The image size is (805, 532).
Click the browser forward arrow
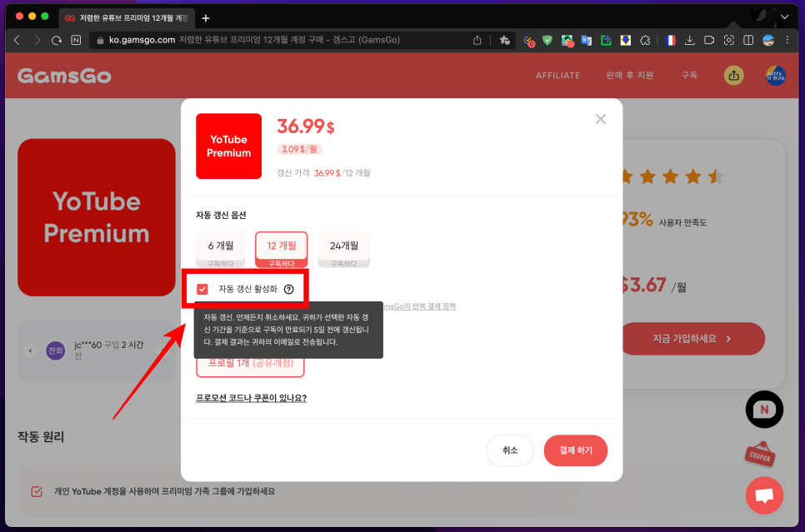tap(37, 40)
